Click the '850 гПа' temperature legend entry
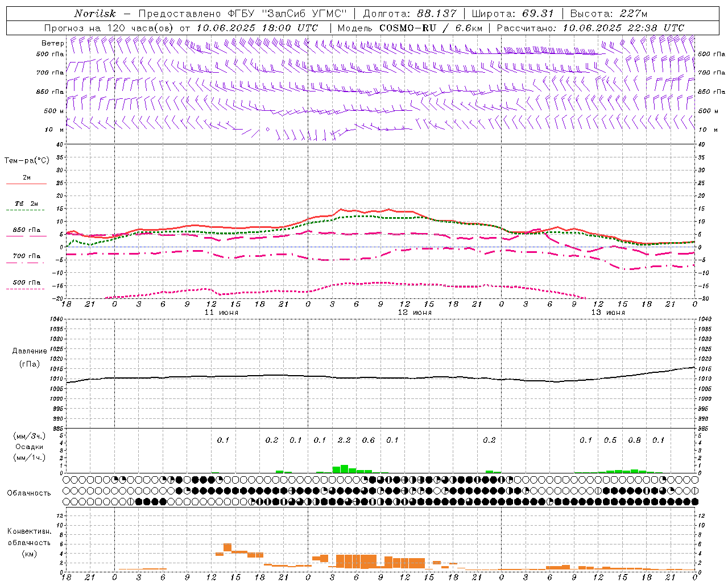This screenshot has width=728, height=582. point(27,230)
